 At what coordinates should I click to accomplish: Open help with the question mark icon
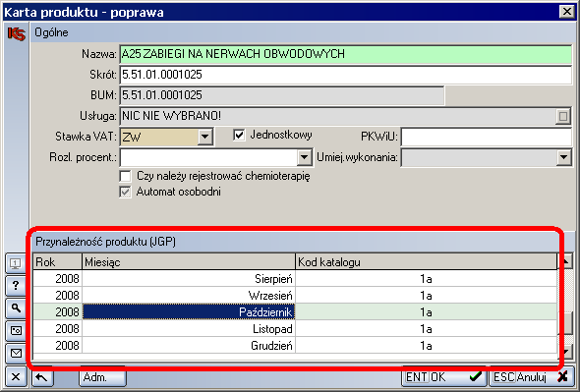[x=16, y=286]
